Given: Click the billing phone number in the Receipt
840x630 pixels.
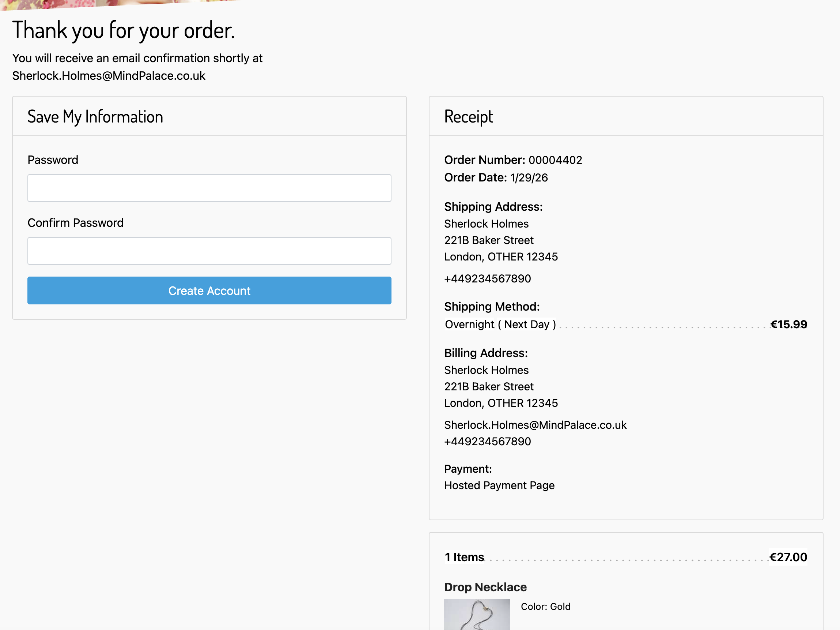Looking at the screenshot, I should coord(488,441).
